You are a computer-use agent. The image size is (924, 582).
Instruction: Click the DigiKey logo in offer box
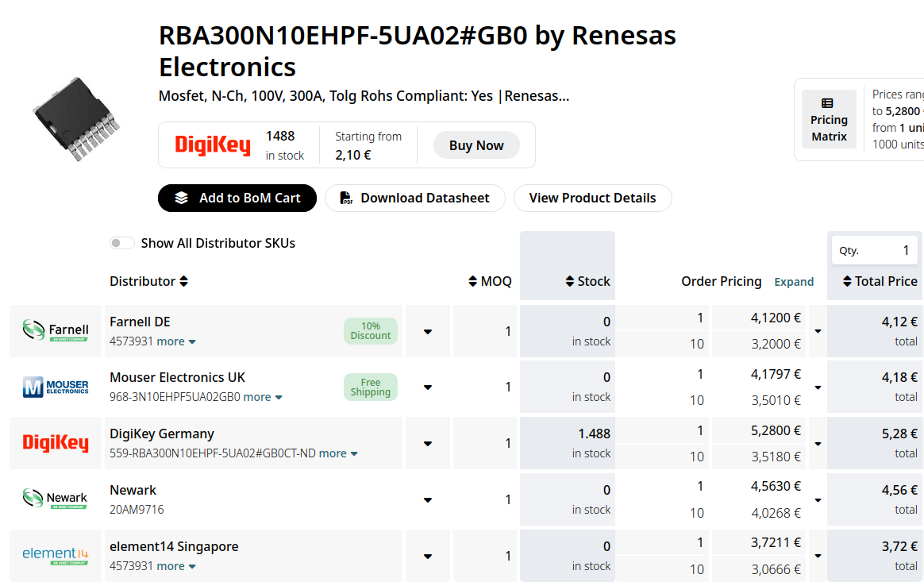(213, 145)
